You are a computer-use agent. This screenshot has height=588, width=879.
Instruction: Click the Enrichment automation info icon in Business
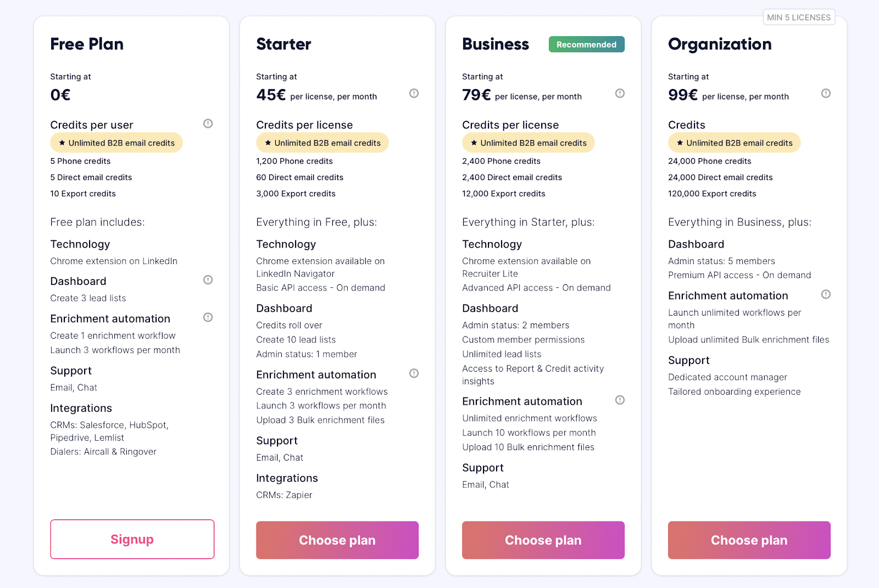tap(620, 400)
